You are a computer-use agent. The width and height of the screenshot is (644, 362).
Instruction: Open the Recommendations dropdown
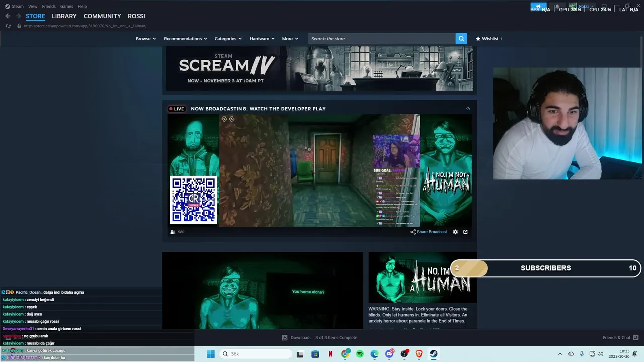click(x=185, y=39)
